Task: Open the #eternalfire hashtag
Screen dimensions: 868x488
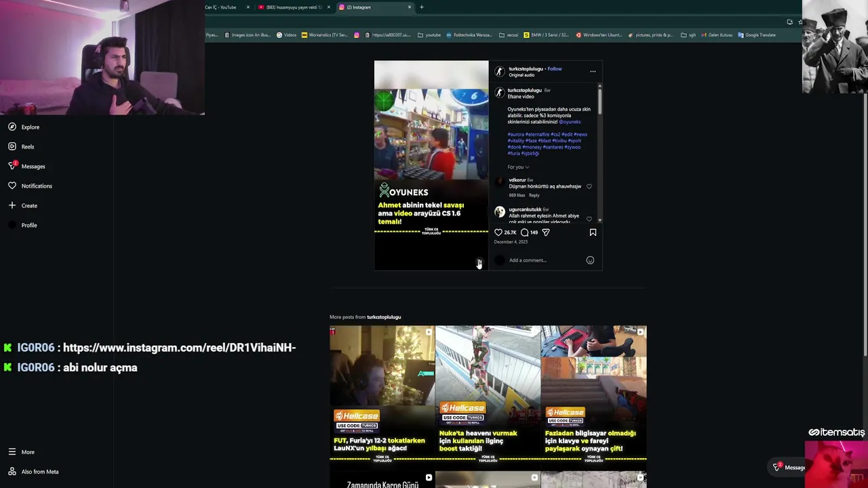Action: tap(537, 134)
